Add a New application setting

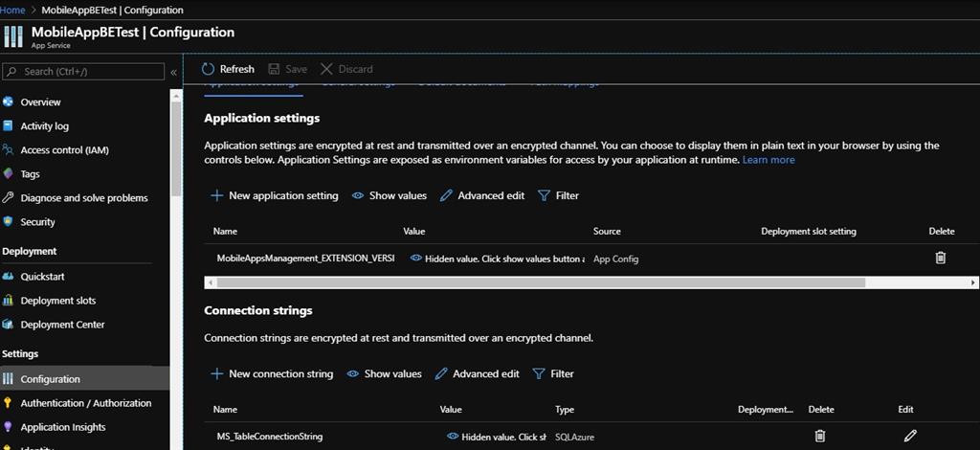[275, 195]
